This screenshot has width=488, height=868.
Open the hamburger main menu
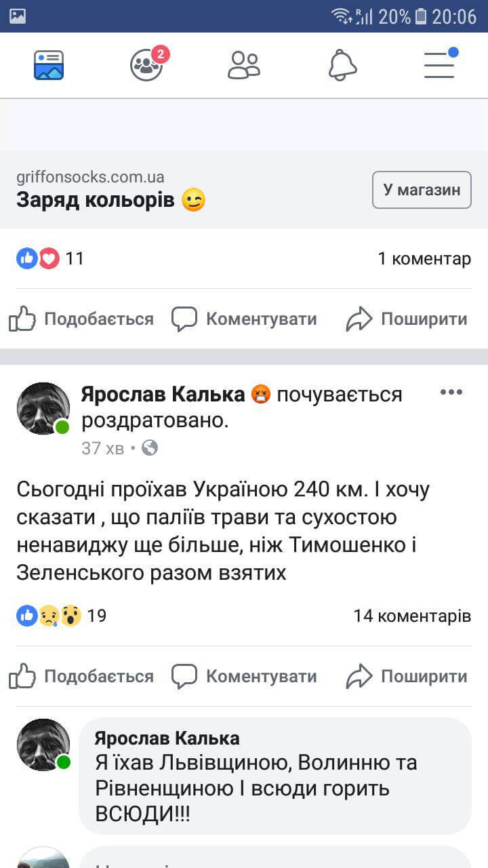pyautogui.click(x=439, y=65)
